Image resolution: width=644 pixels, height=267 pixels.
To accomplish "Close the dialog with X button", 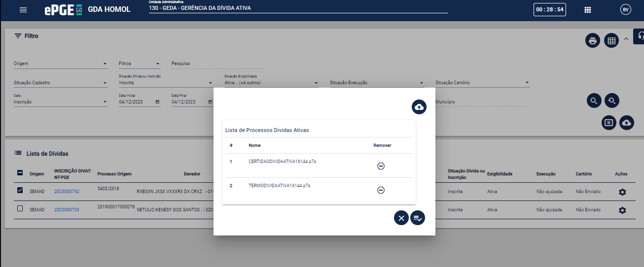I will 401,218.
